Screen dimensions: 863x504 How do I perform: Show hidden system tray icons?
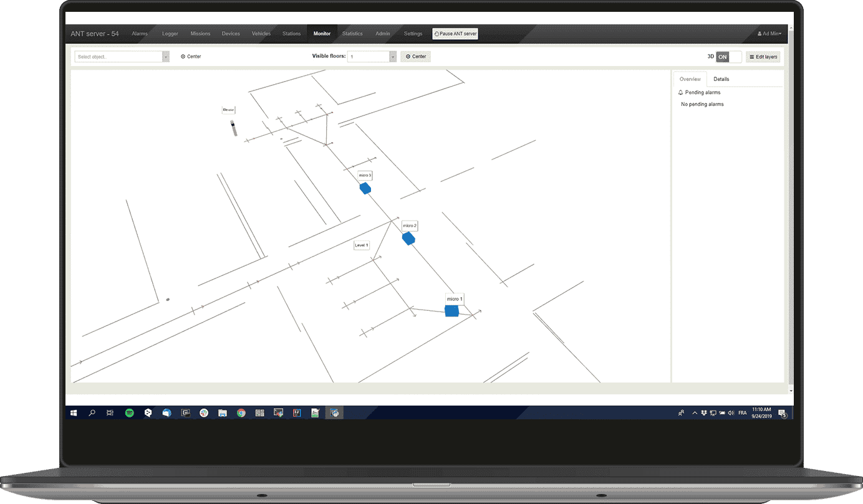695,413
